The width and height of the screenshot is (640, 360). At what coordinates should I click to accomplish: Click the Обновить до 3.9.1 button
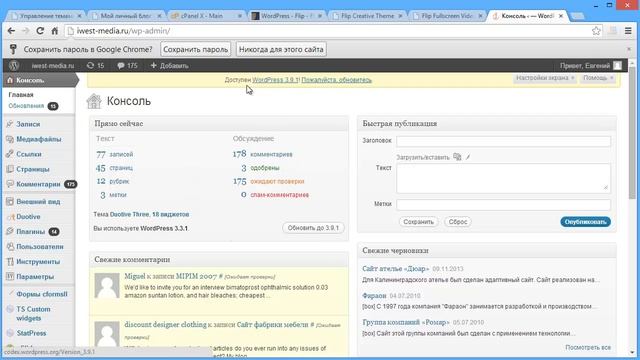point(313,228)
